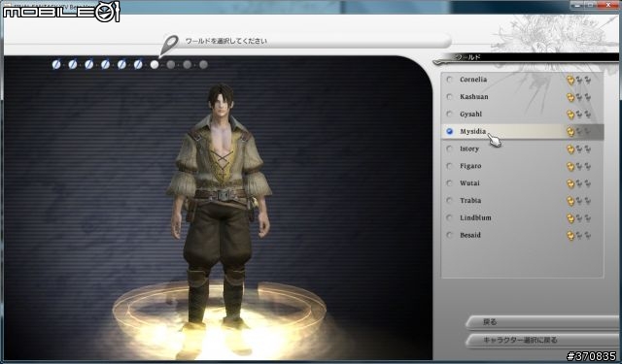The image size is (622, 364).
Task: Click the gold chocobo icon in Besaid row
Action: [570, 236]
